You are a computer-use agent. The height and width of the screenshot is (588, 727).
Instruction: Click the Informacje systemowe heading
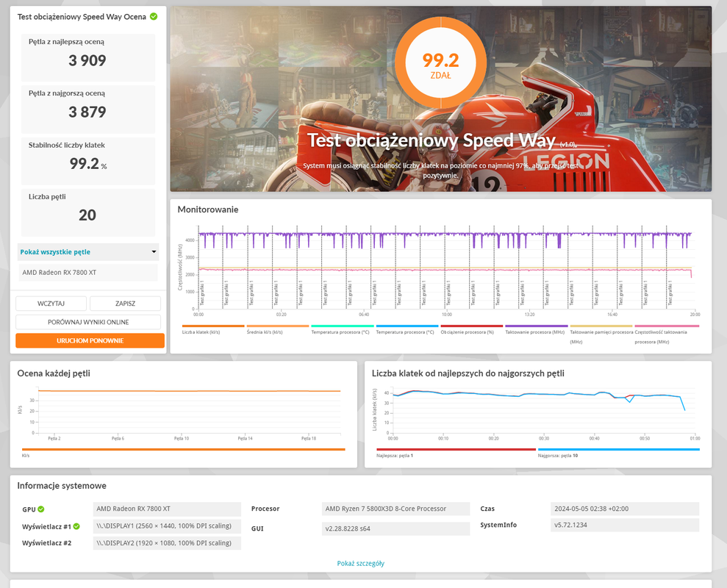tap(62, 486)
